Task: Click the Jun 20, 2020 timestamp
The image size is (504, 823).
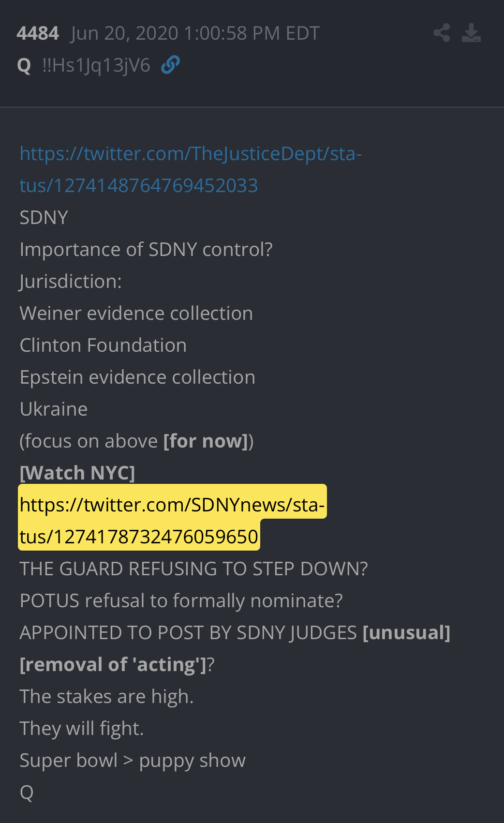Action: point(195,33)
